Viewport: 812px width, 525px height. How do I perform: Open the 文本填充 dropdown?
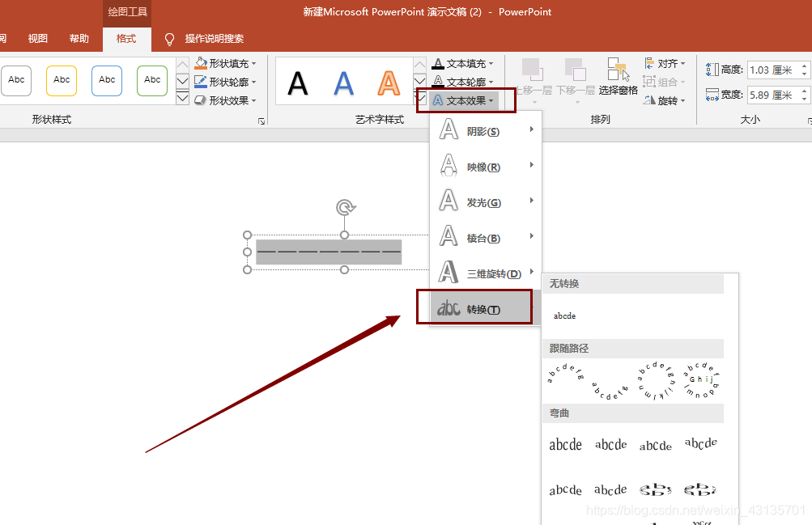(463, 64)
